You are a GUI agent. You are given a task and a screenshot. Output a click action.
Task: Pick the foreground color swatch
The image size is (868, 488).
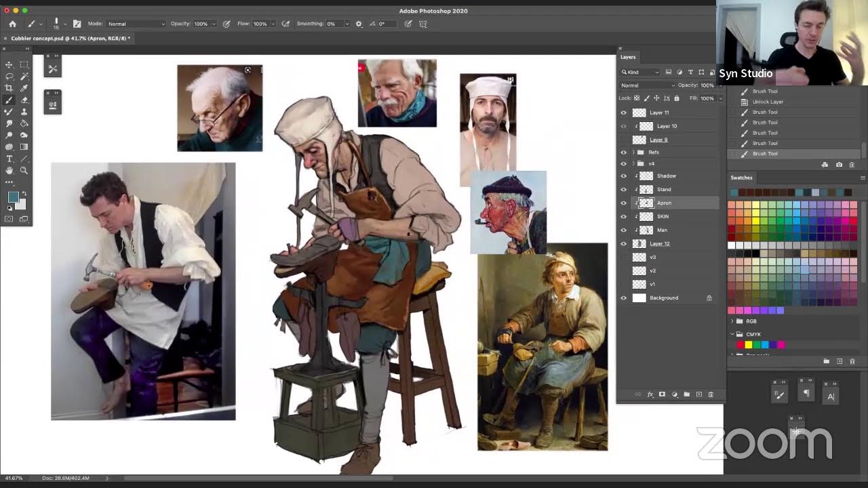pos(12,197)
